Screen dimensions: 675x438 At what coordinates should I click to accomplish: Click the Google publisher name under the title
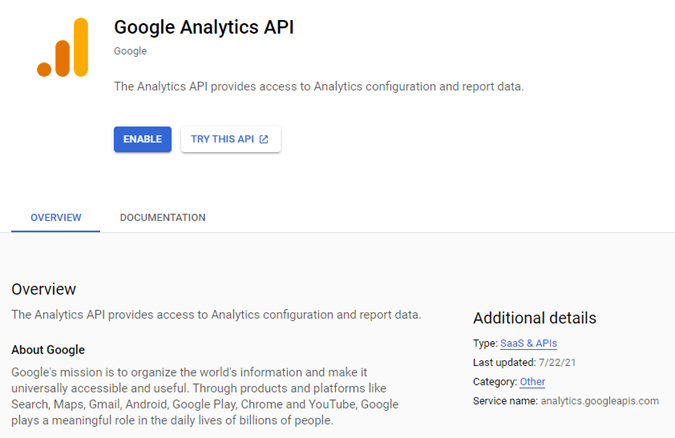pyautogui.click(x=130, y=51)
